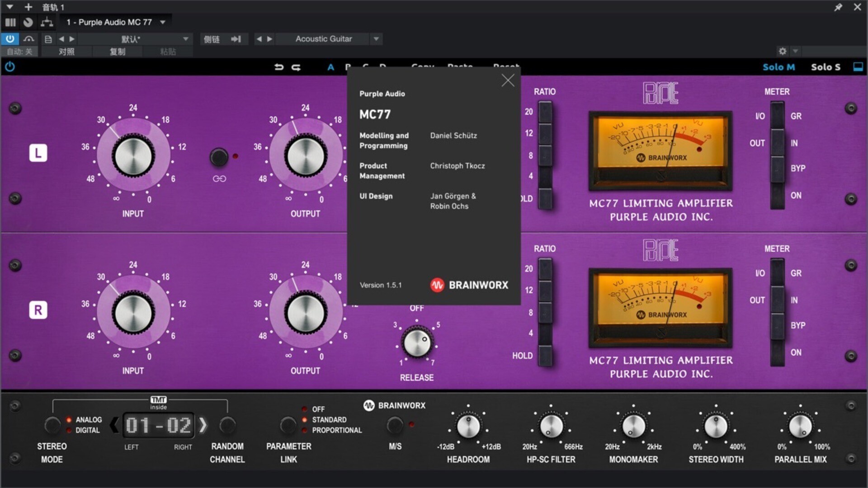The image size is (868, 488).
Task: Click the R channel RELEASE knob
Action: (417, 343)
